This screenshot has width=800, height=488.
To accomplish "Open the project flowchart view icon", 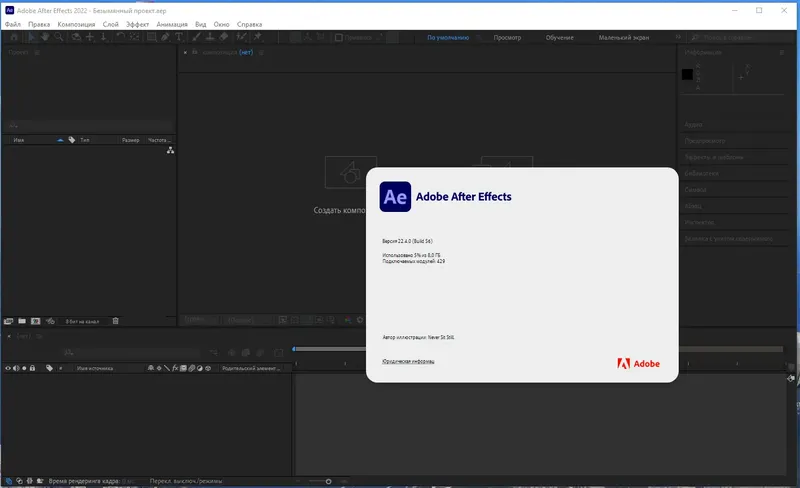I will 170,150.
